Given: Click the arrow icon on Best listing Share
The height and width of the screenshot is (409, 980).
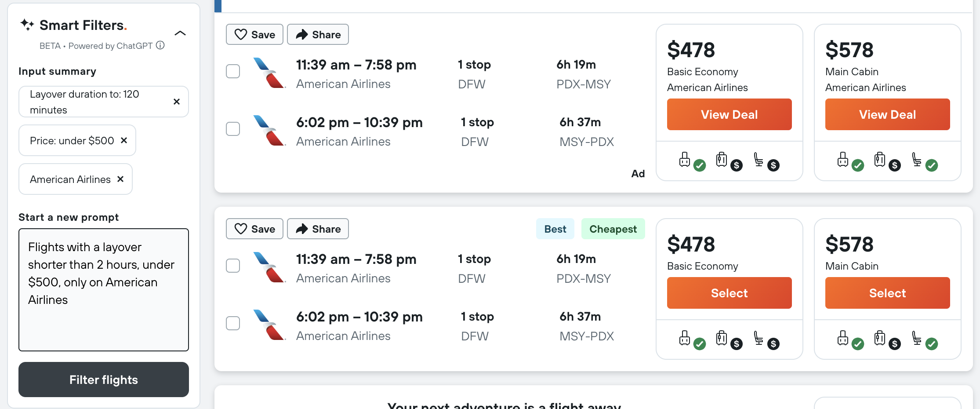Looking at the screenshot, I should [x=302, y=229].
